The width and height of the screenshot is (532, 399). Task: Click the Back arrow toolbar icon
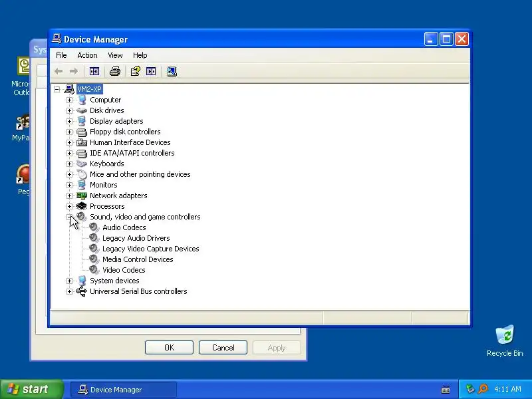(x=59, y=71)
